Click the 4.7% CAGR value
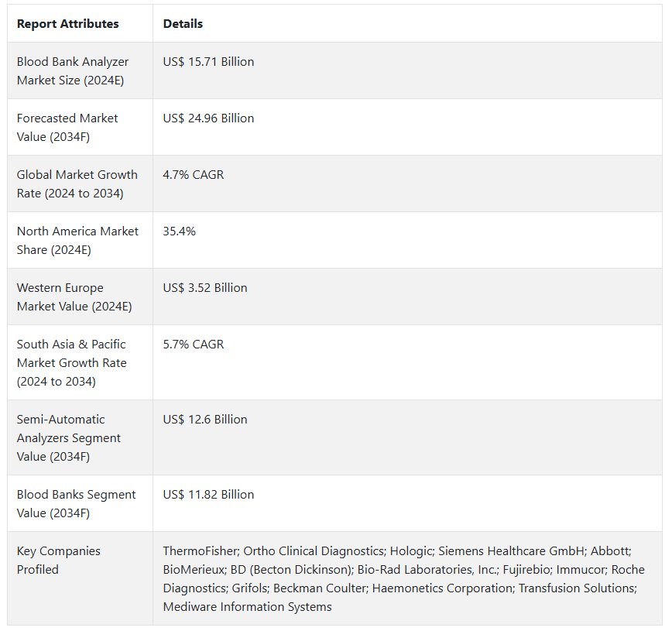Image resolution: width=672 pixels, height=631 pixels. click(193, 175)
